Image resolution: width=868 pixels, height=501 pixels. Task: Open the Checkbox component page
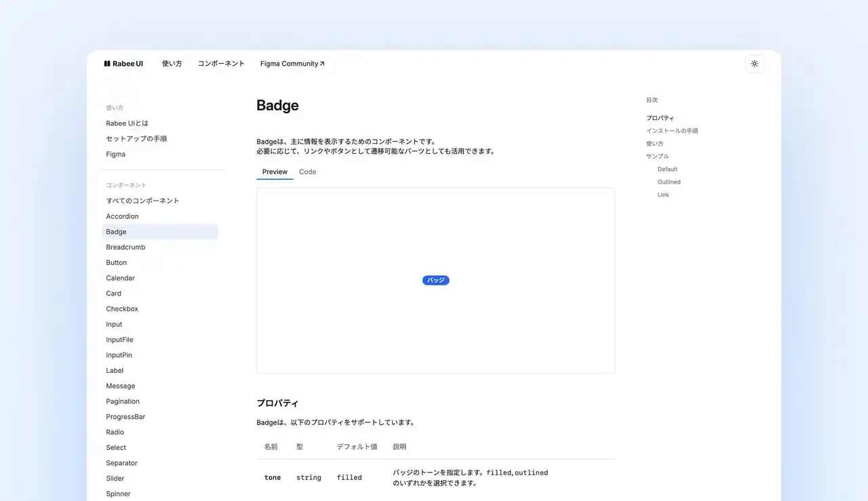point(122,309)
